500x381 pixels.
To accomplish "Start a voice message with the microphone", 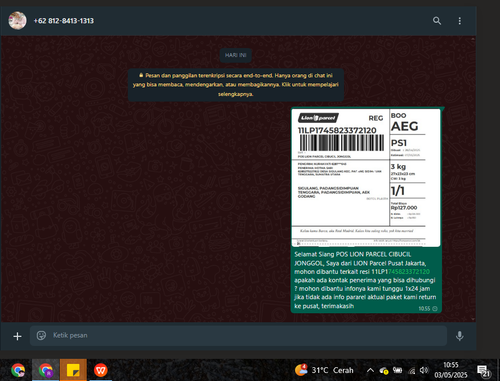I will click(460, 336).
